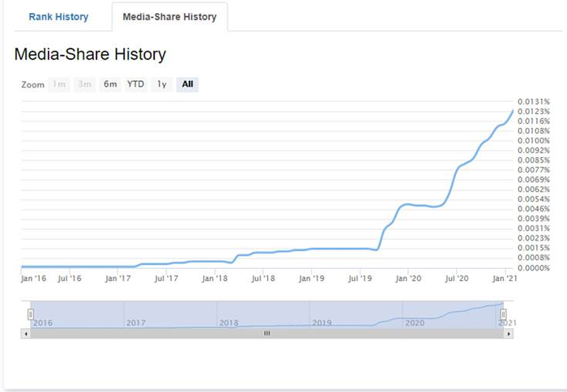Click the line's endpoint at Jan '21

point(513,110)
